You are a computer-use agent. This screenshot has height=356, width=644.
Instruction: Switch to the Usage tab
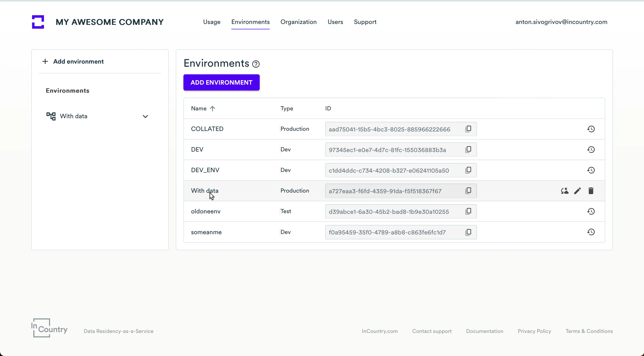coord(212,22)
